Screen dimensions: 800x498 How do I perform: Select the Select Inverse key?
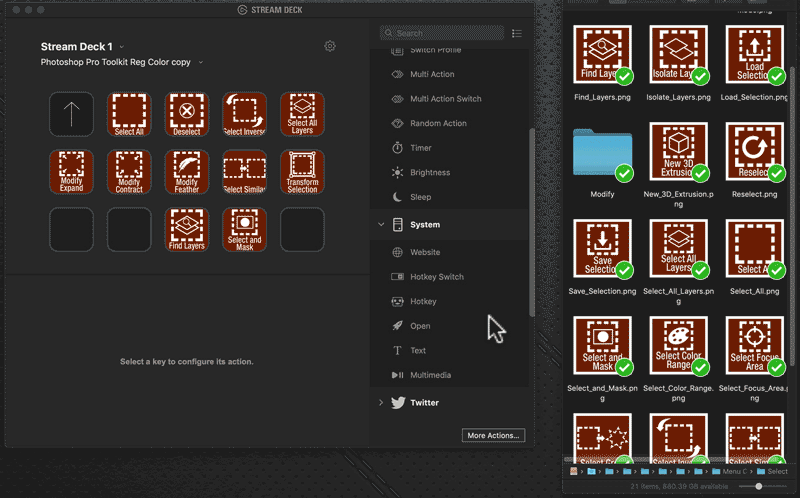[x=244, y=114]
